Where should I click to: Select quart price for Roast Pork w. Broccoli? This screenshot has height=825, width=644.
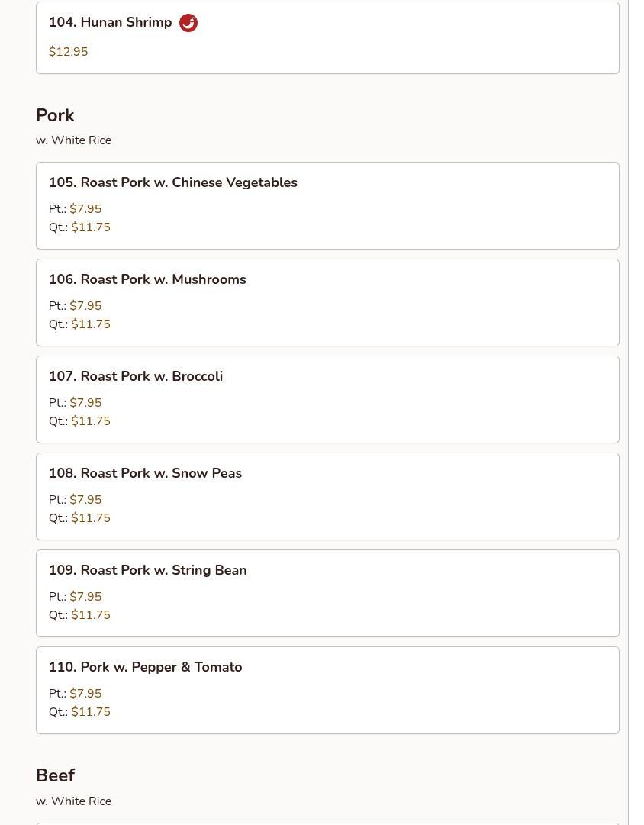pos(91,421)
